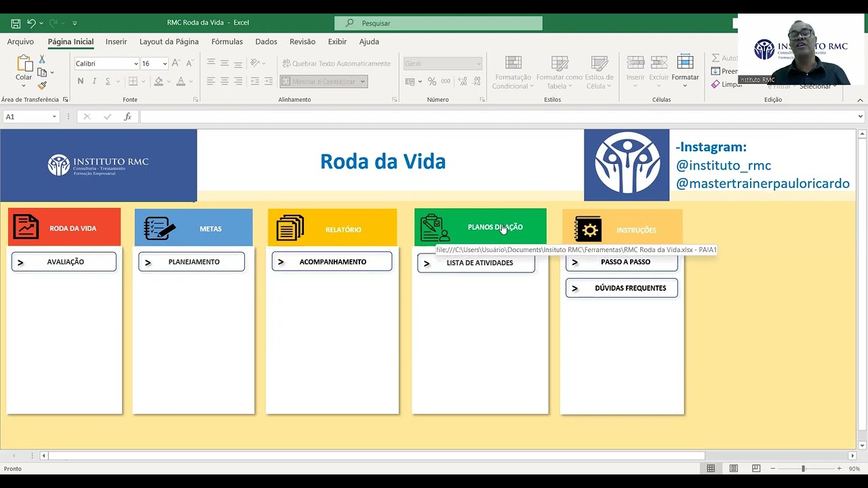Open Mesclar e Centralizar dropdown arrow
This screenshot has width=868, height=488.
(x=363, y=82)
